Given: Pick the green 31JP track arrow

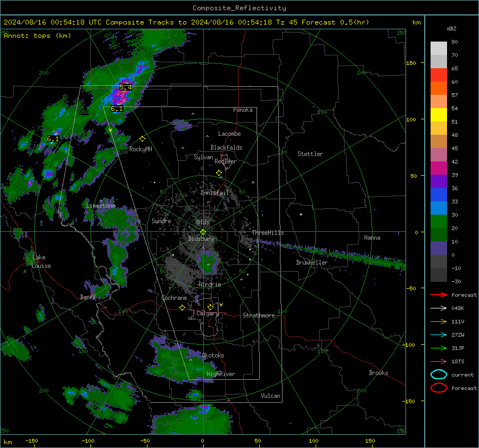Looking at the screenshot, I should pos(439,348).
